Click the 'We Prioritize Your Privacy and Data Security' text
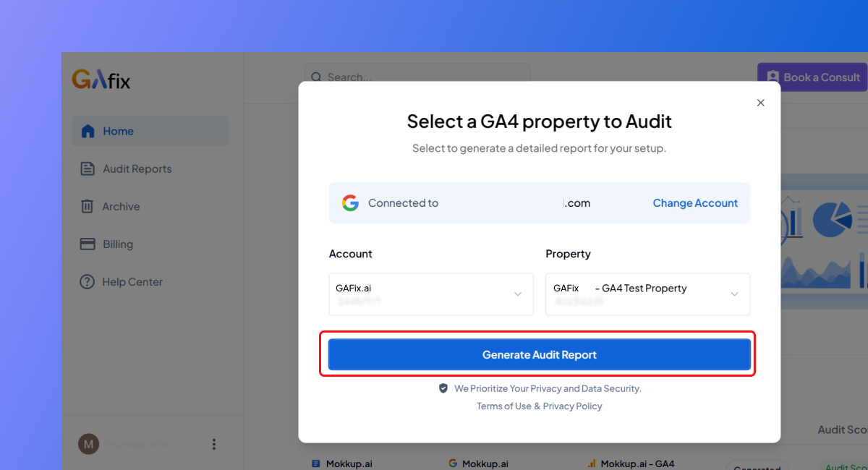This screenshot has height=470, width=868. click(548, 388)
